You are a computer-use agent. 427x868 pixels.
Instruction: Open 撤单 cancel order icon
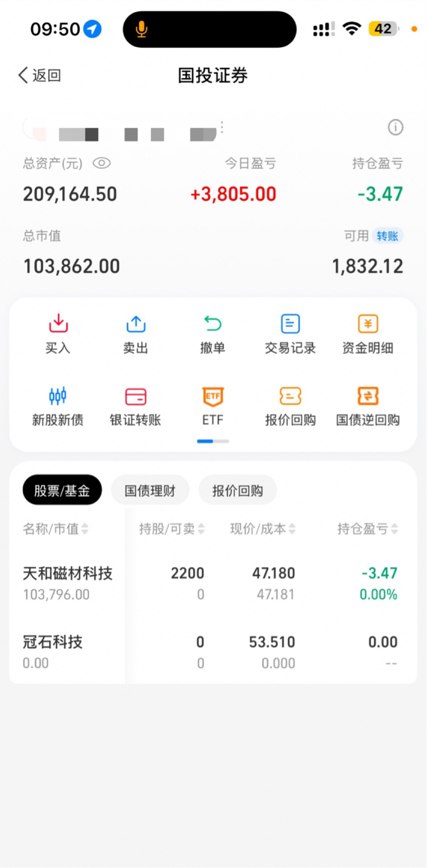pyautogui.click(x=213, y=323)
